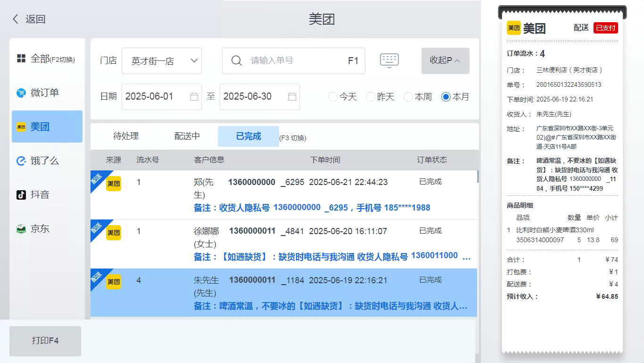Click remark 备注：【如遇缺货】 in 徐娜娜 row
644x363 pixels.
pos(332,257)
